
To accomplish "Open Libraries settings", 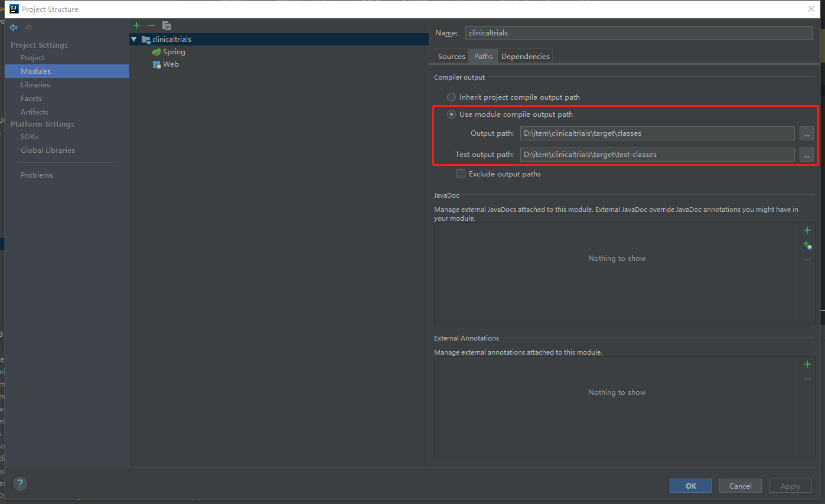I will coord(35,84).
